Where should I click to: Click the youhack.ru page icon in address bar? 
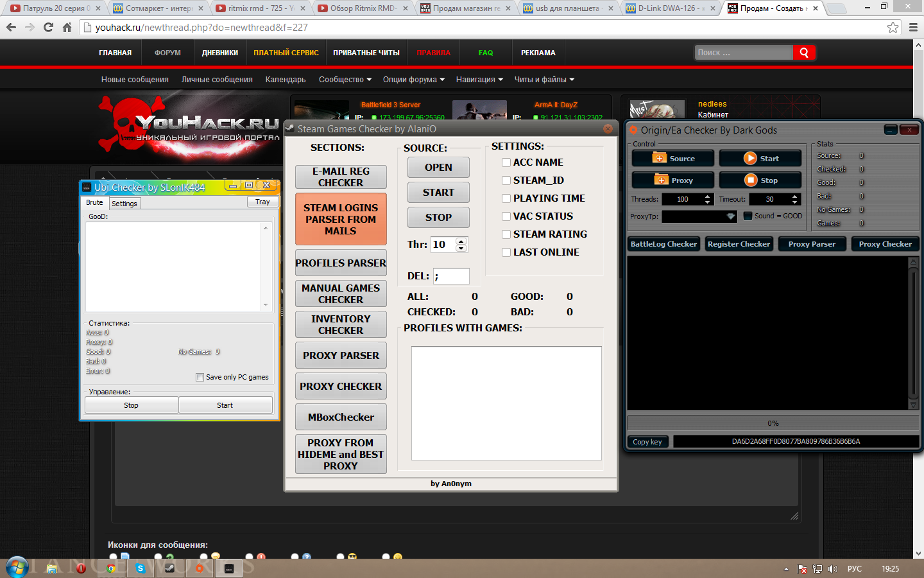(x=88, y=28)
